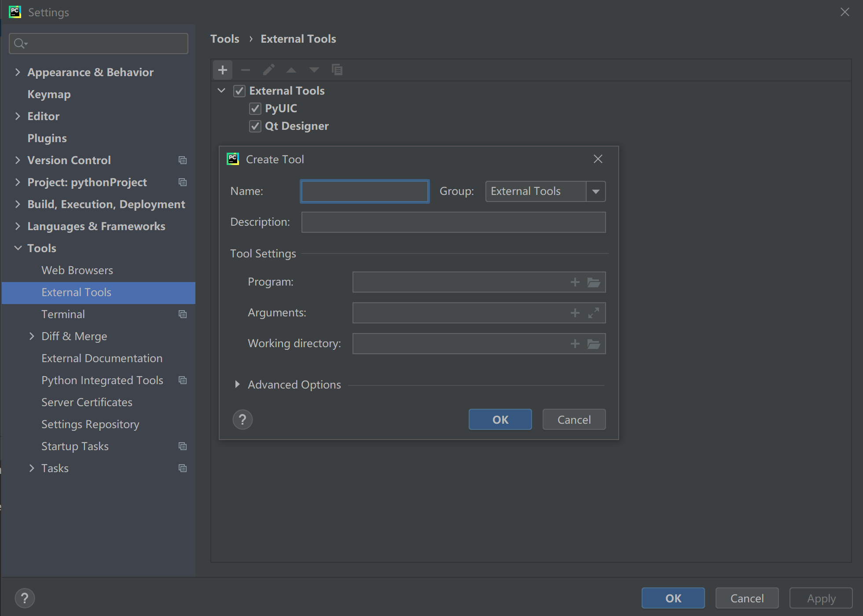Browse for program with folder icon
863x616 pixels.
click(594, 282)
